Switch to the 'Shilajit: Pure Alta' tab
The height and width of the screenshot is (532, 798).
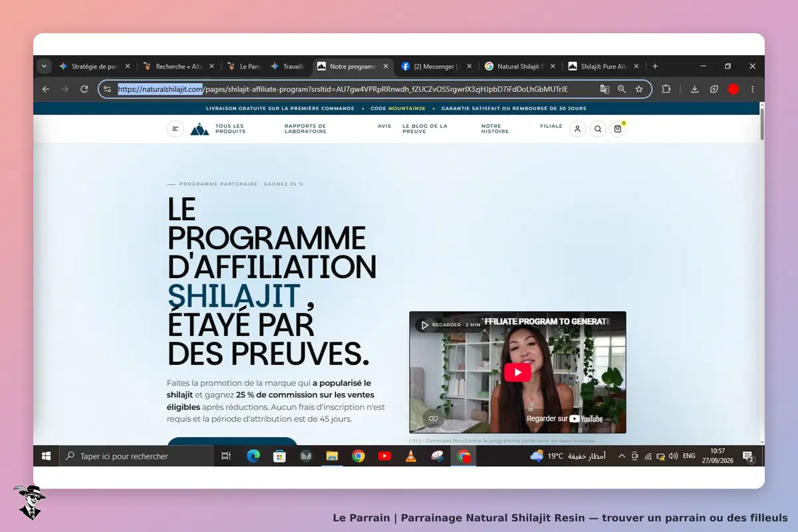603,66
